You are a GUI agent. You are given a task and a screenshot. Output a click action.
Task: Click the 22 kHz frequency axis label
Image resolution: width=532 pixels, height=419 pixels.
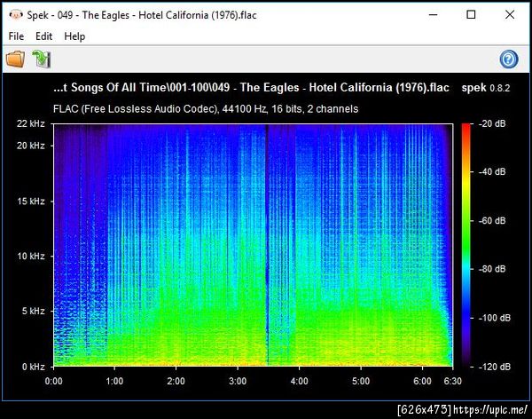coord(31,123)
